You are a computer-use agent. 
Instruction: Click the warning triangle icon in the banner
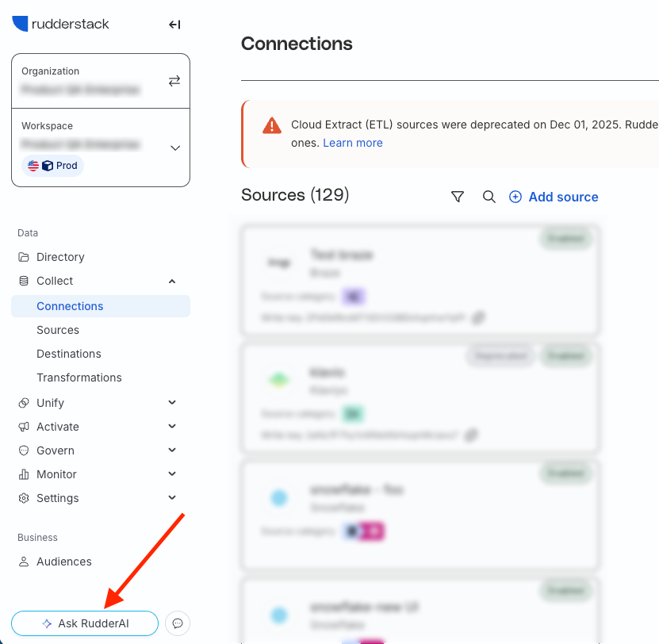(272, 125)
